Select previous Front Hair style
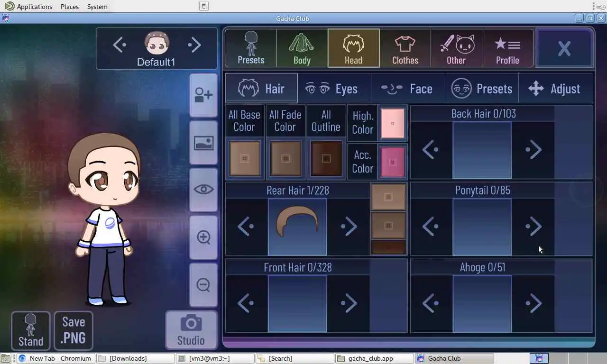The width and height of the screenshot is (607, 364). [246, 303]
